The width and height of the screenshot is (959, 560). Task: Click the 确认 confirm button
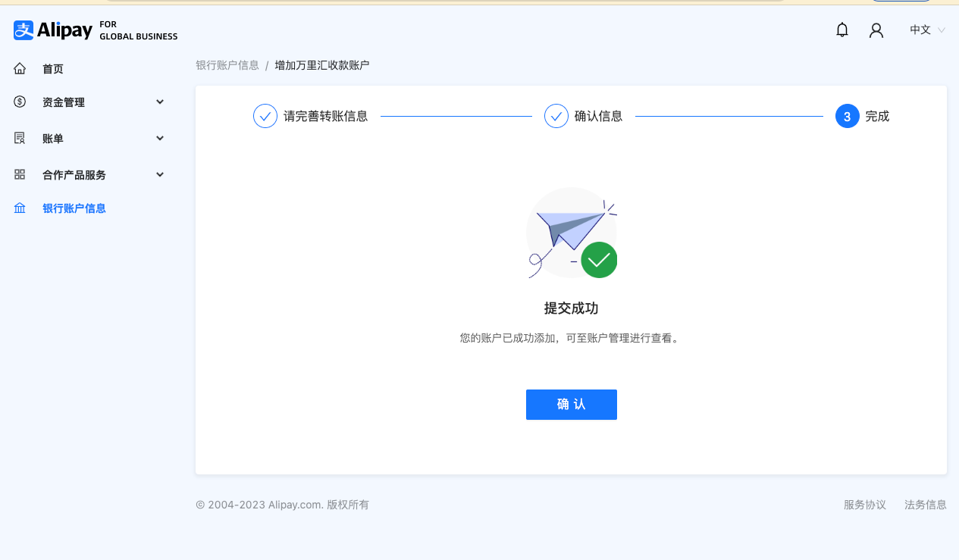tap(571, 404)
